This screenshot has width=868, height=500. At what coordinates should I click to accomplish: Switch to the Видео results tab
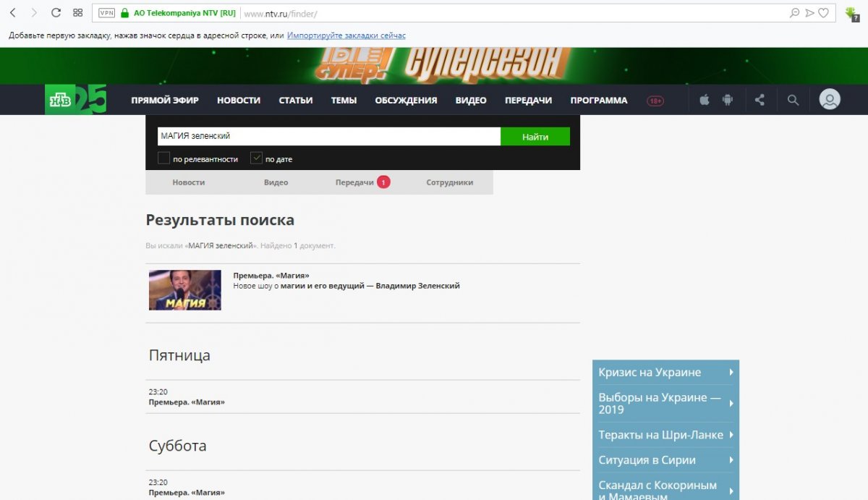click(x=276, y=182)
